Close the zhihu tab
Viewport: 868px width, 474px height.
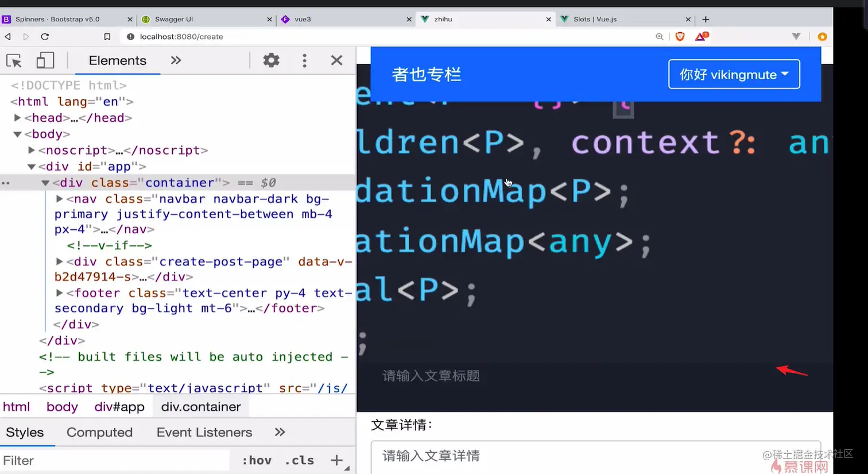548,20
